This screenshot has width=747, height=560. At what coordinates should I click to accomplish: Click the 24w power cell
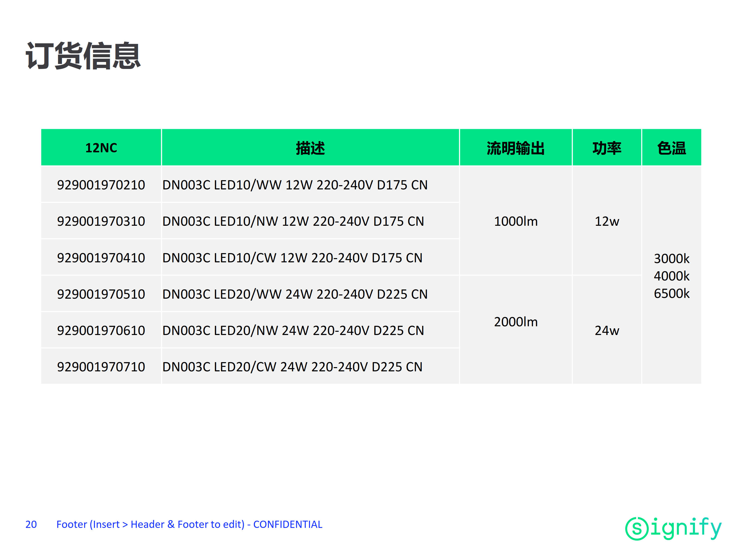[607, 330]
